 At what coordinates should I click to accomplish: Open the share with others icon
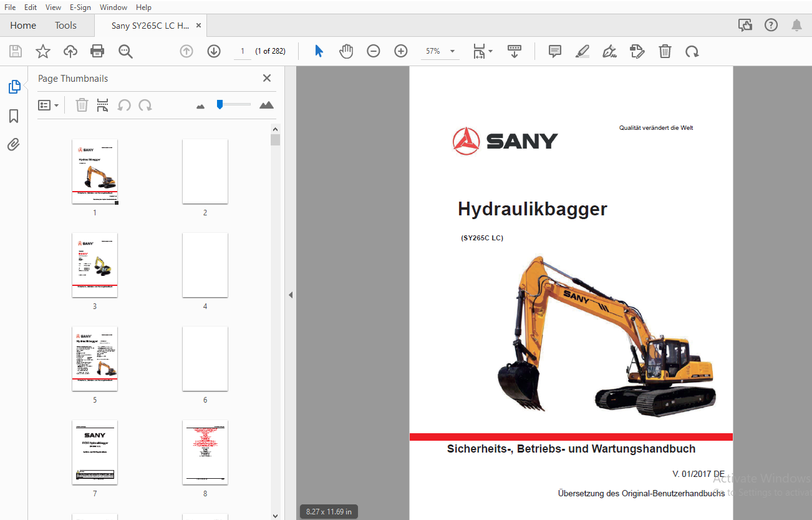click(745, 25)
